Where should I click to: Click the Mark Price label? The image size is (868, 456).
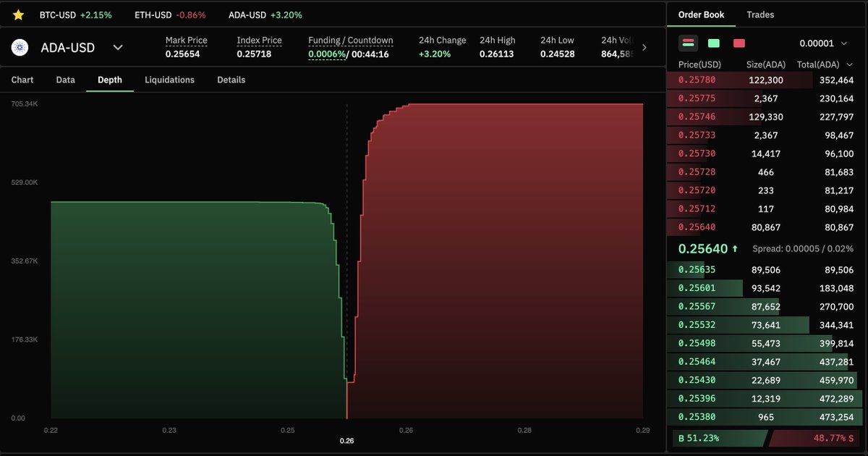pyautogui.click(x=186, y=41)
